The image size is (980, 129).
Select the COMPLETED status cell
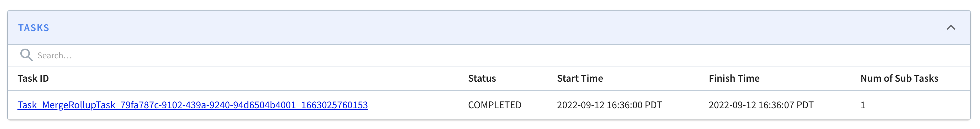pyautogui.click(x=495, y=105)
